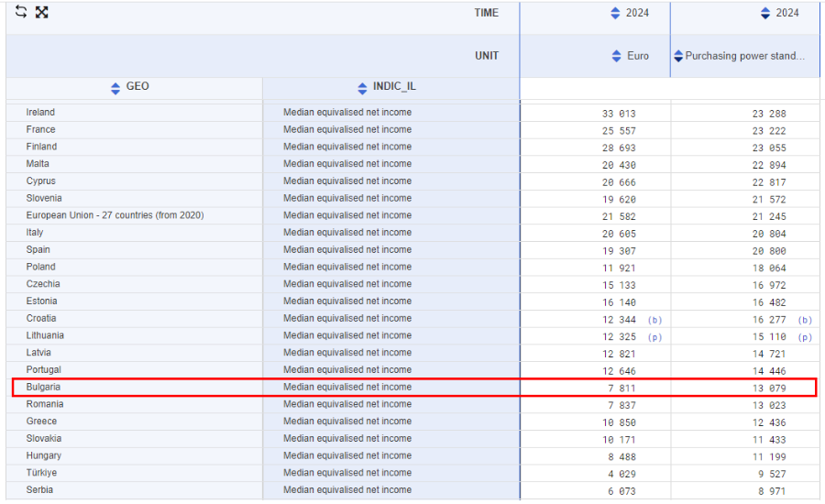Sort the 2024 column above Purchasing power

pos(765,13)
